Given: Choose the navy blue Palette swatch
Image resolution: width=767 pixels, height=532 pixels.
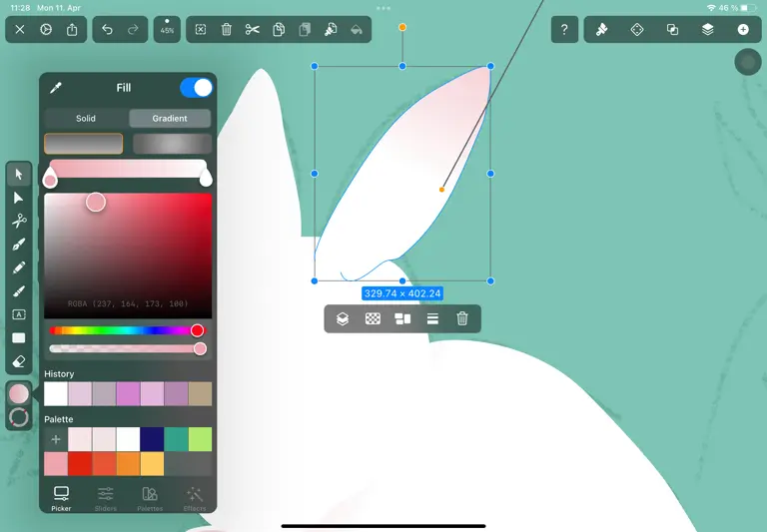Looking at the screenshot, I should coord(152,439).
